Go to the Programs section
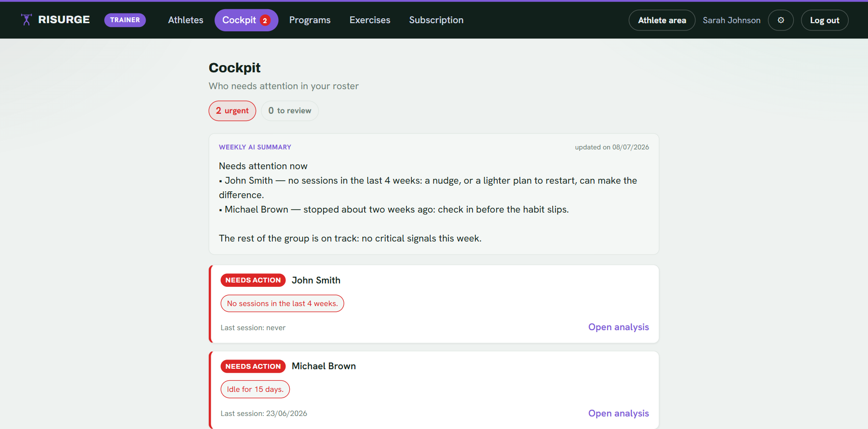The image size is (868, 429). tap(310, 20)
